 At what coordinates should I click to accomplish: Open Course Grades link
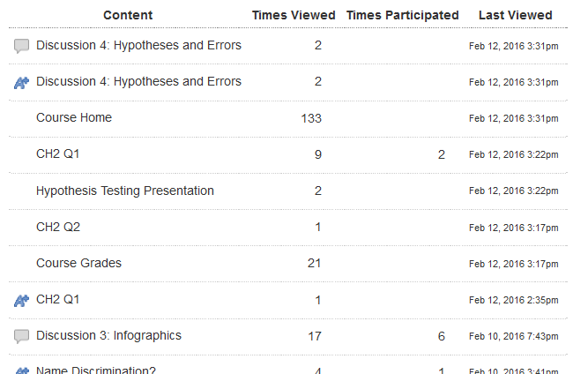pyautogui.click(x=78, y=264)
